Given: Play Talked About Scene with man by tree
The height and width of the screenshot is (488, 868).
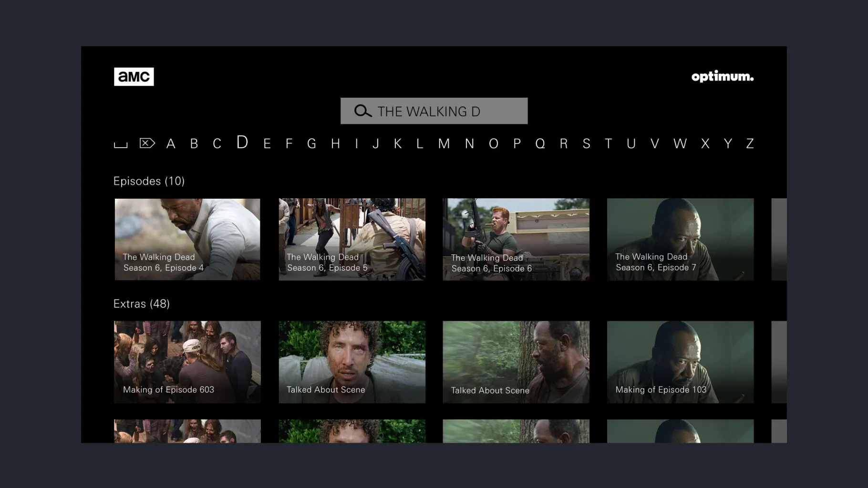Looking at the screenshot, I should point(516,362).
